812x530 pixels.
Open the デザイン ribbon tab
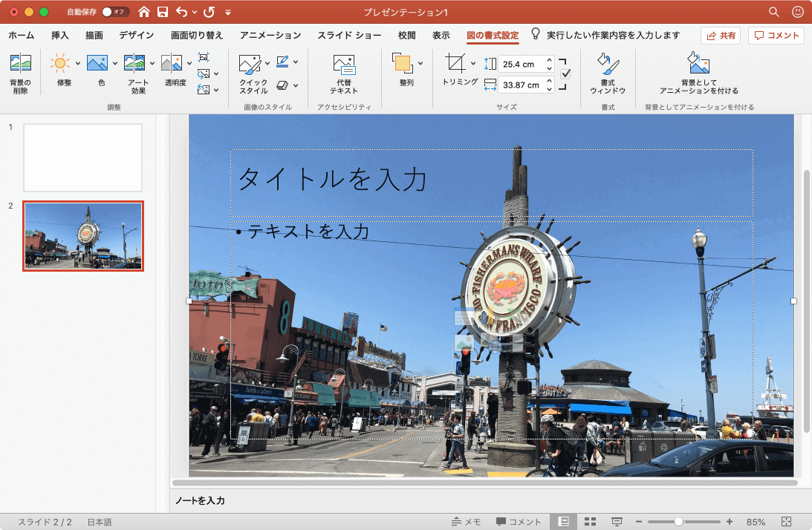tap(136, 35)
